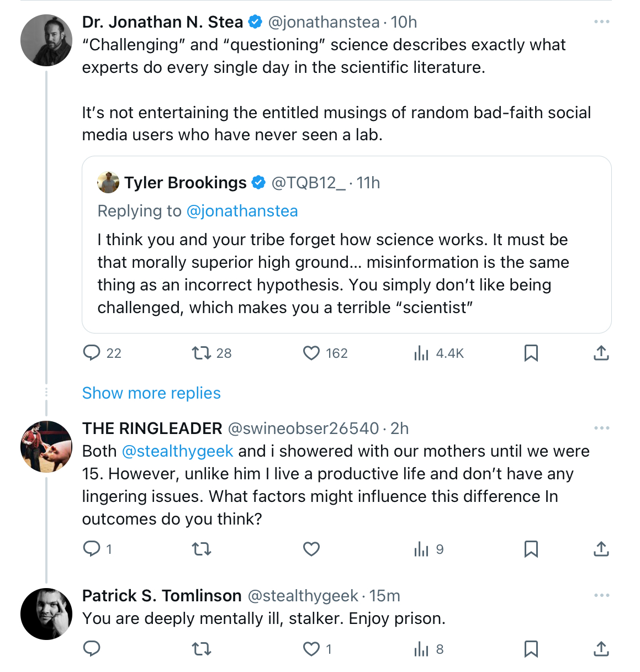640x672 pixels.
Task: Open more options on Patrick S. Tomlinson's reply
Action: click(601, 596)
